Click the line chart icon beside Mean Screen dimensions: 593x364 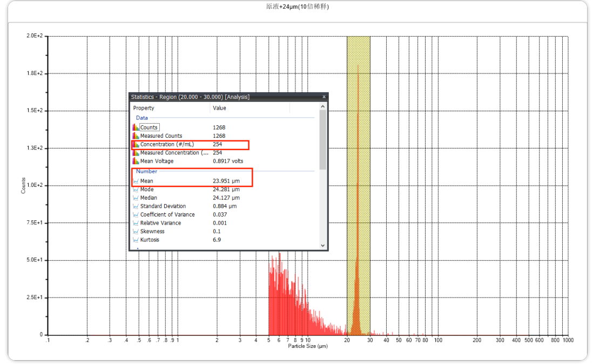coord(136,181)
